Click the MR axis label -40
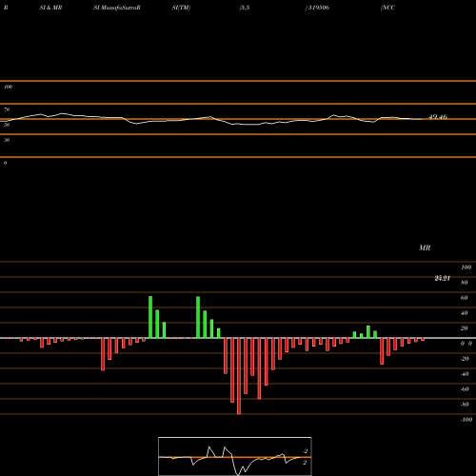The width and height of the screenshot is (476, 476). (465, 374)
